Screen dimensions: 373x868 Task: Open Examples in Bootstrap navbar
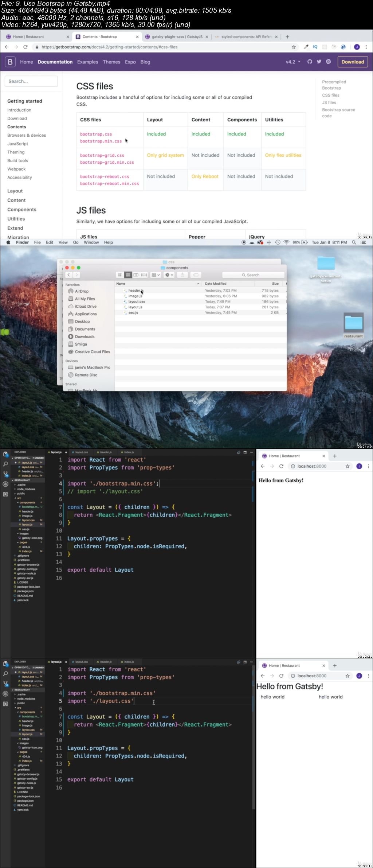(x=87, y=62)
